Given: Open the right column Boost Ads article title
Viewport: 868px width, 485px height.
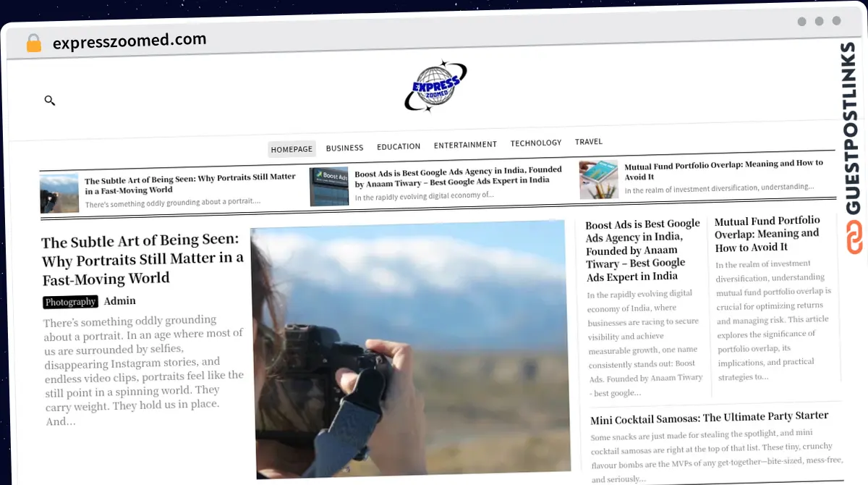Looking at the screenshot, I should [x=643, y=250].
